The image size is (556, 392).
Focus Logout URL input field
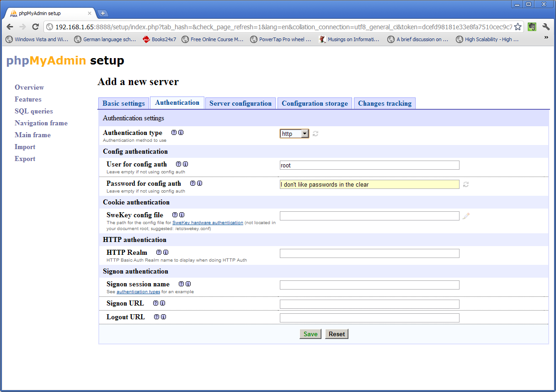(x=369, y=318)
